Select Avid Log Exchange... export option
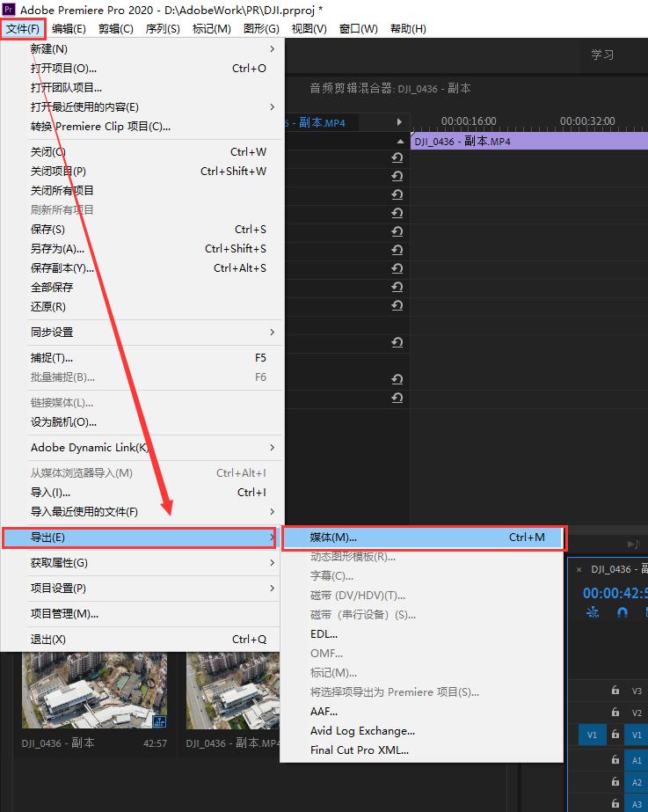 (x=421, y=731)
